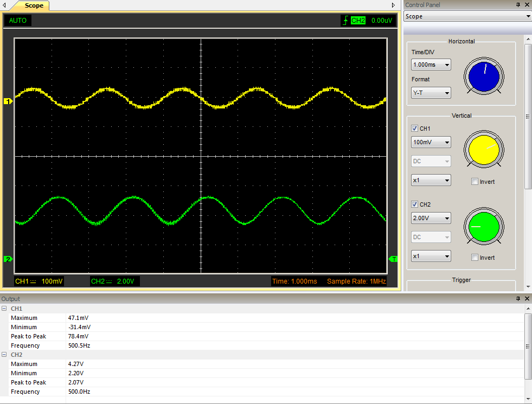Screen dimensions: 532x404
Task: Collapse the CH1 measurements group
Action: click(4, 309)
